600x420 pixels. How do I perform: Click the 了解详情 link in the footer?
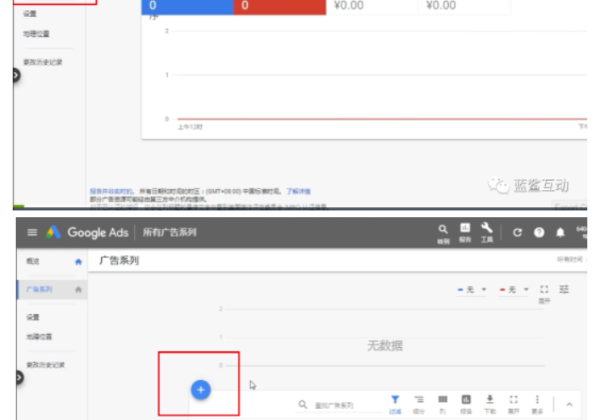(x=298, y=189)
